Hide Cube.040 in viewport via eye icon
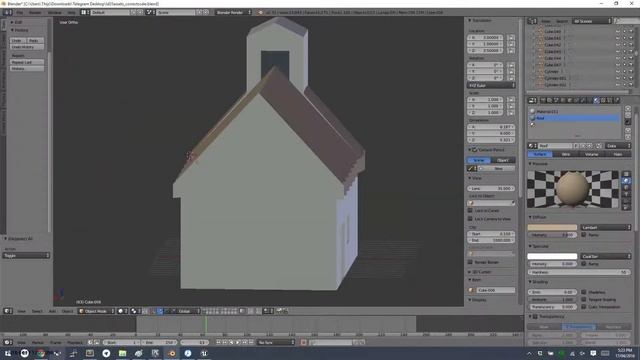The width and height of the screenshot is (640, 360). tap(618, 31)
